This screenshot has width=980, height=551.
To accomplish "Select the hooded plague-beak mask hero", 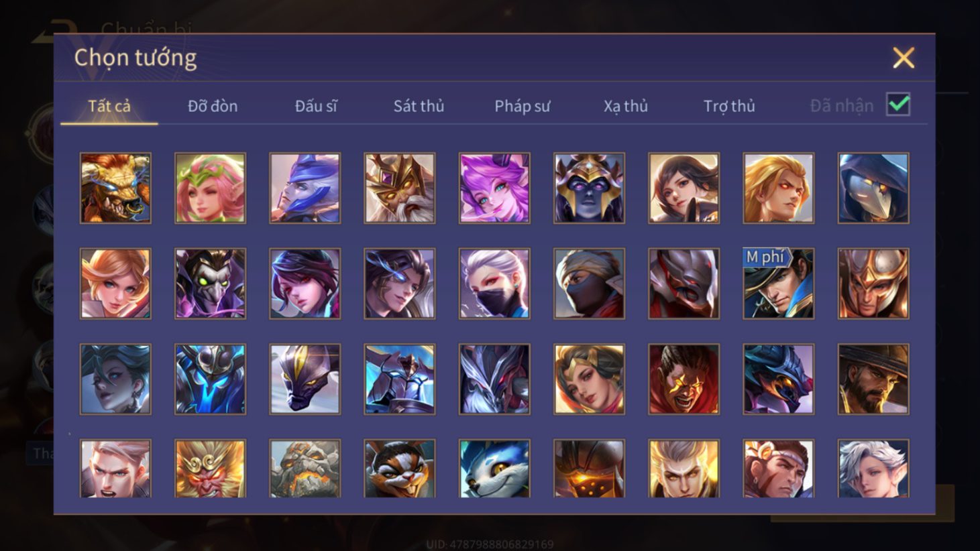I will point(873,188).
